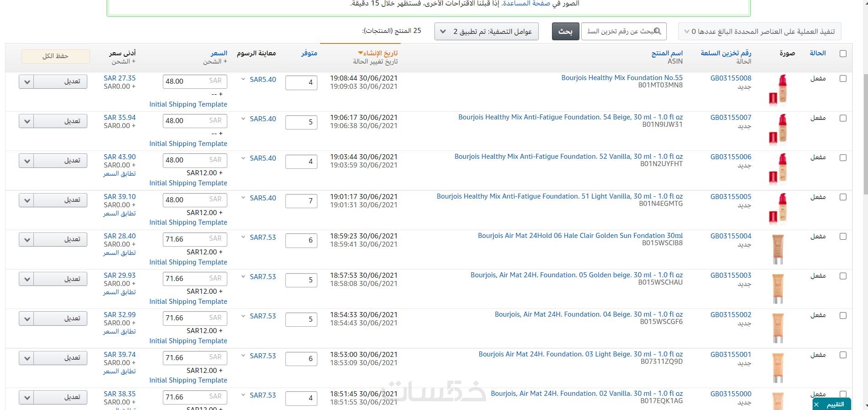Close the feedback widget with X icon
Screen dimensions: 868x410
pyautogui.click(x=816, y=405)
